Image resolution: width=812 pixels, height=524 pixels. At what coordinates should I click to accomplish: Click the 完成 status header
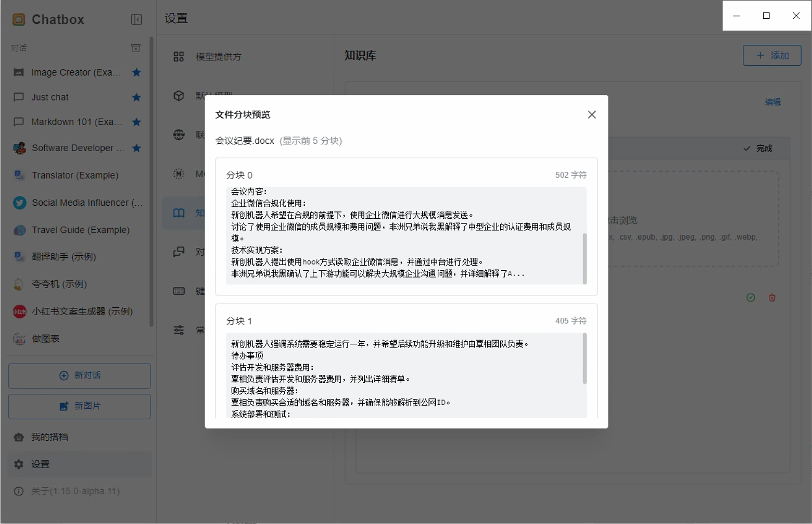tap(758, 148)
